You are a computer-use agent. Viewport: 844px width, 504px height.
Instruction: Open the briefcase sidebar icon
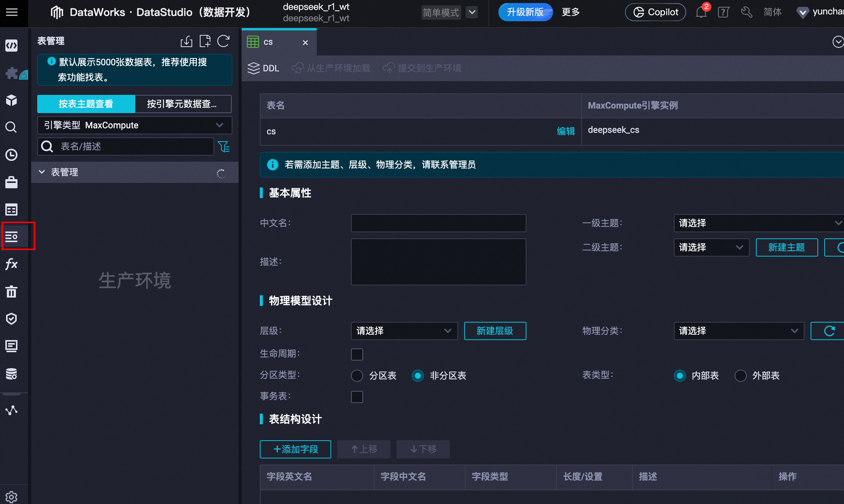click(11, 182)
